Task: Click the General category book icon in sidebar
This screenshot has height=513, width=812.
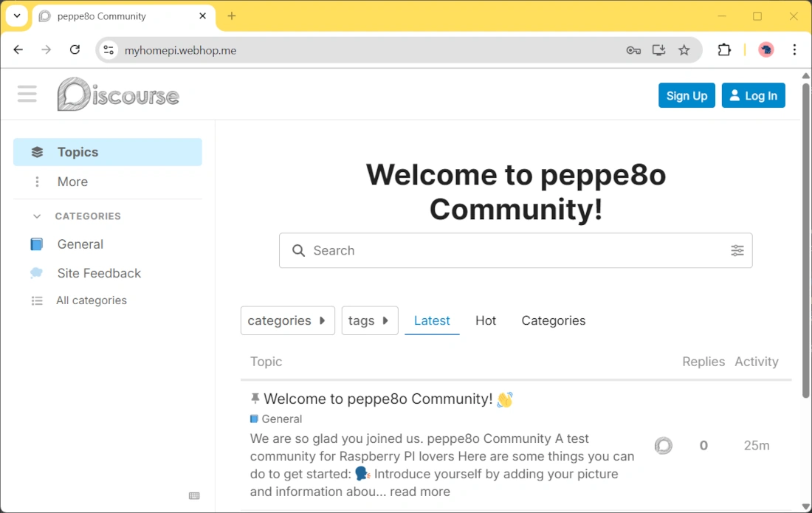Action: point(36,244)
